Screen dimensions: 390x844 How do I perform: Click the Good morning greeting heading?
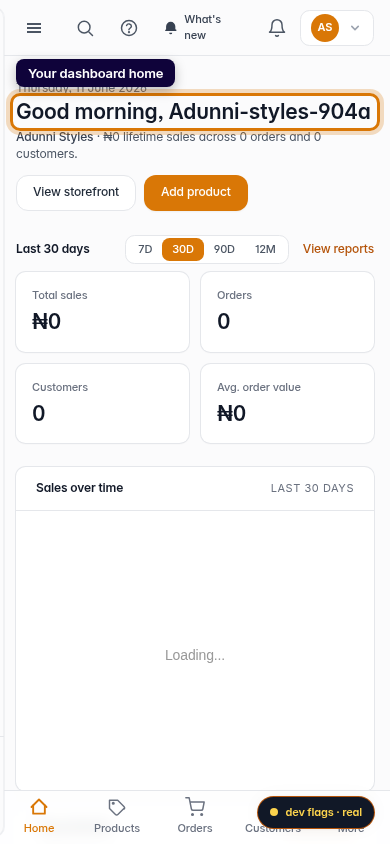[194, 112]
